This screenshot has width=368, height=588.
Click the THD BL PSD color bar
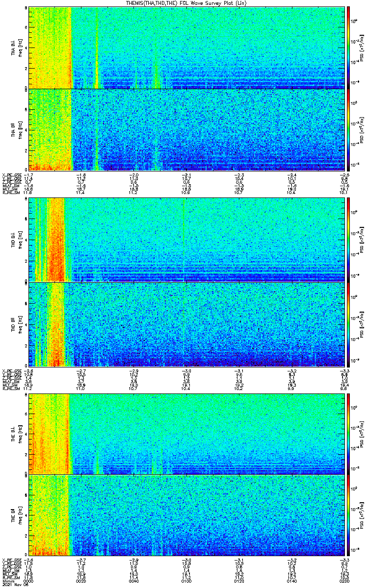pos(348,240)
